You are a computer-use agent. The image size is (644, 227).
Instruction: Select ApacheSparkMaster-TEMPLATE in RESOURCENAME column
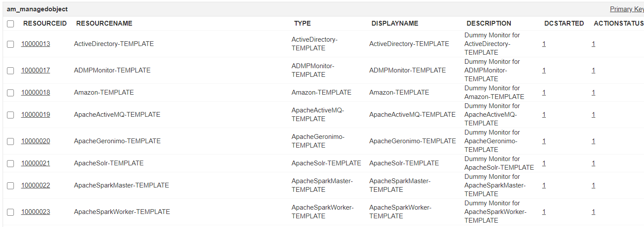(x=122, y=185)
